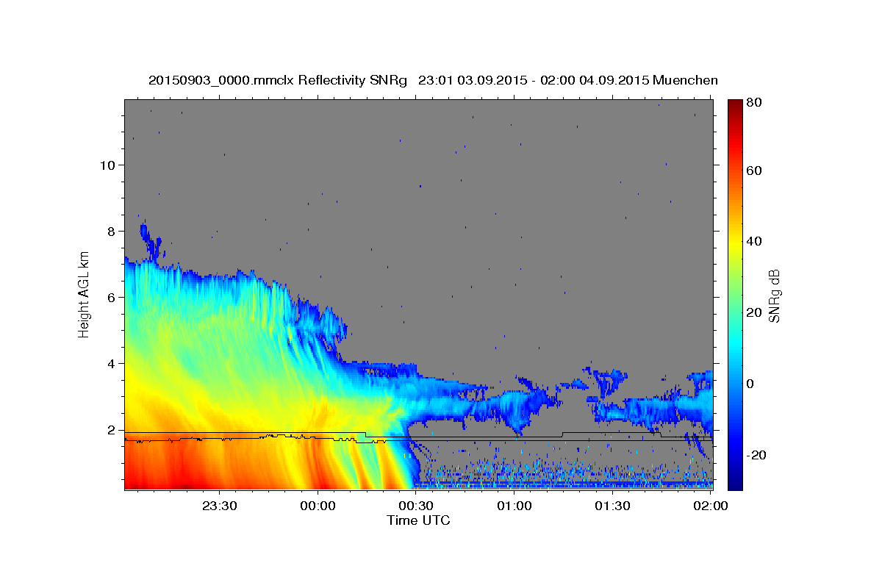Click the "01:00" time tick label

point(514,506)
